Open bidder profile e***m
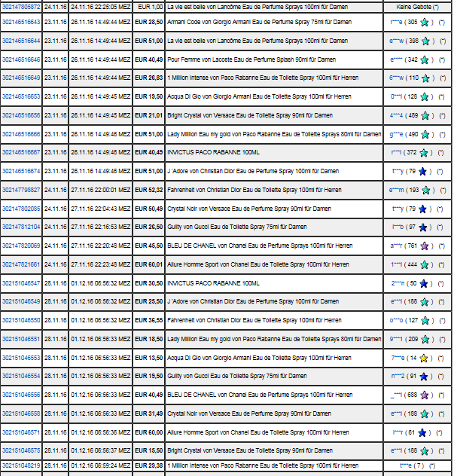This screenshot has height=476, width=454. click(396, 191)
